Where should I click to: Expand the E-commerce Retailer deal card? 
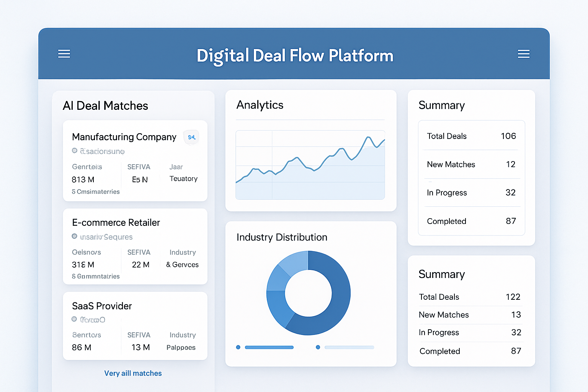pos(135,247)
